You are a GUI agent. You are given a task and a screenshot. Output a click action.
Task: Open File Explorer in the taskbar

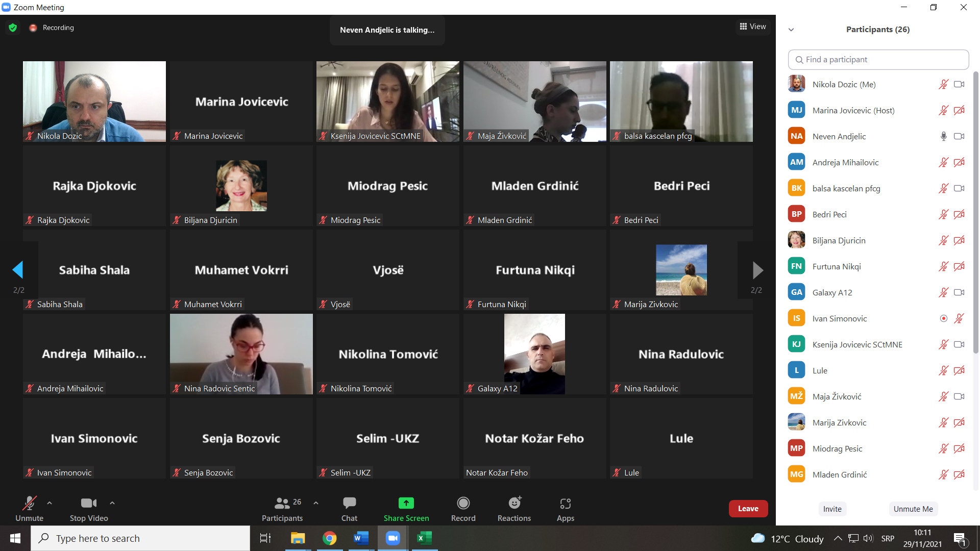click(298, 538)
